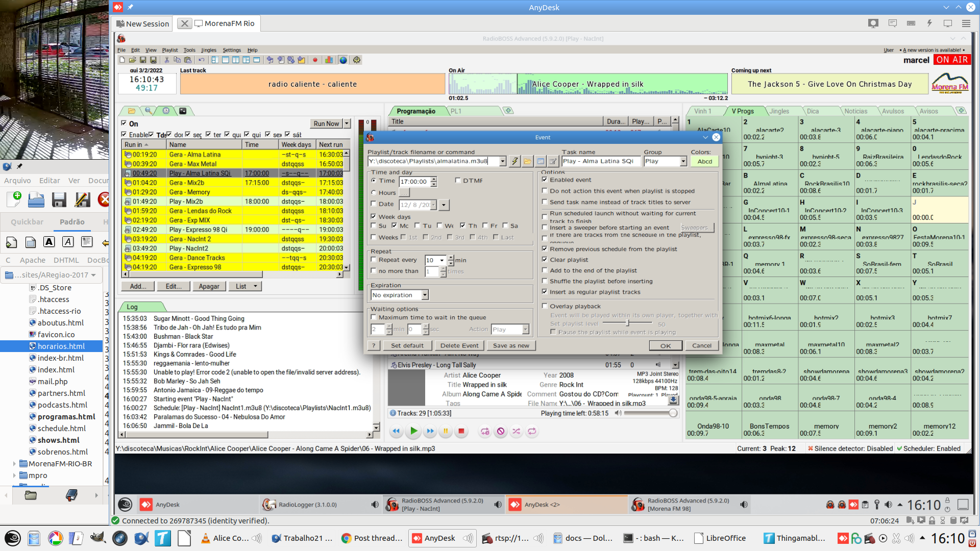Click the Task name input field
The width and height of the screenshot is (980, 551).
(x=601, y=161)
